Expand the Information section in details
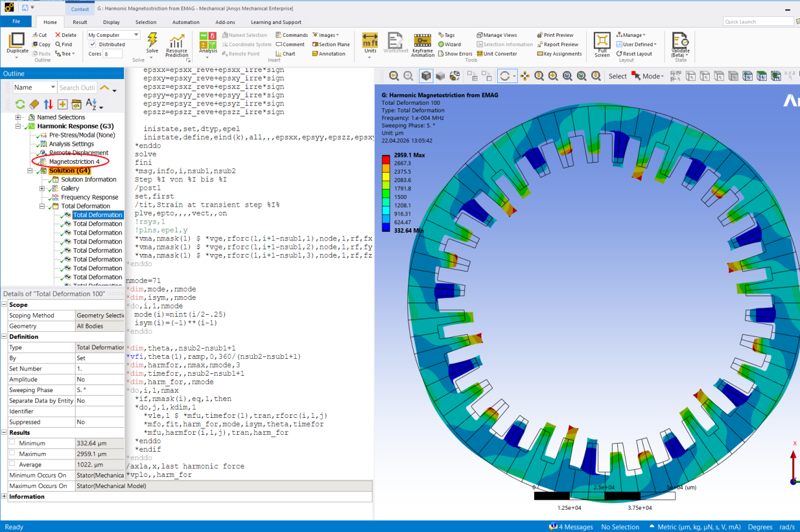This screenshot has width=800, height=532. [4, 496]
